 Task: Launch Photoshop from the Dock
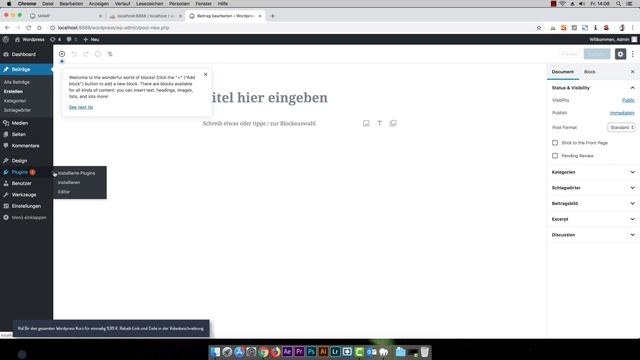click(311, 351)
